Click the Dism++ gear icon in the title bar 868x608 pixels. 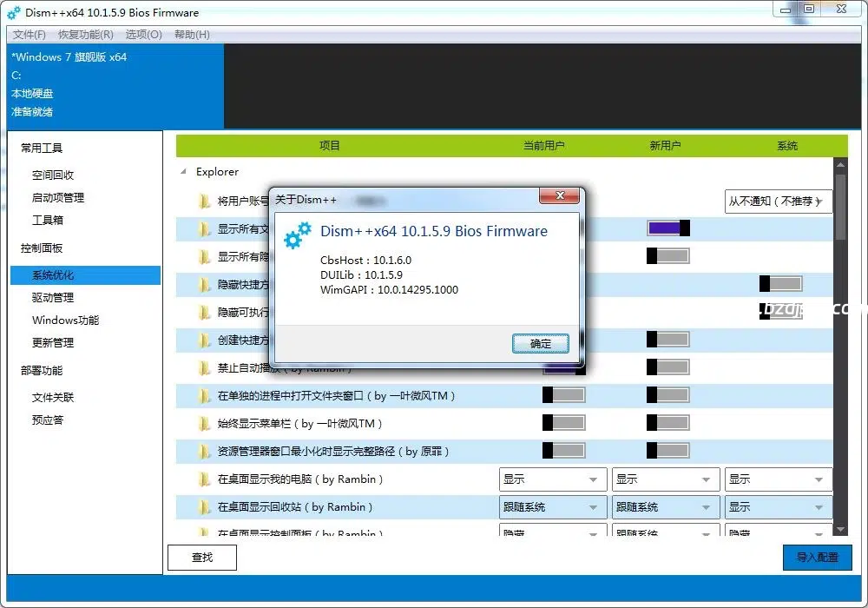[14, 12]
